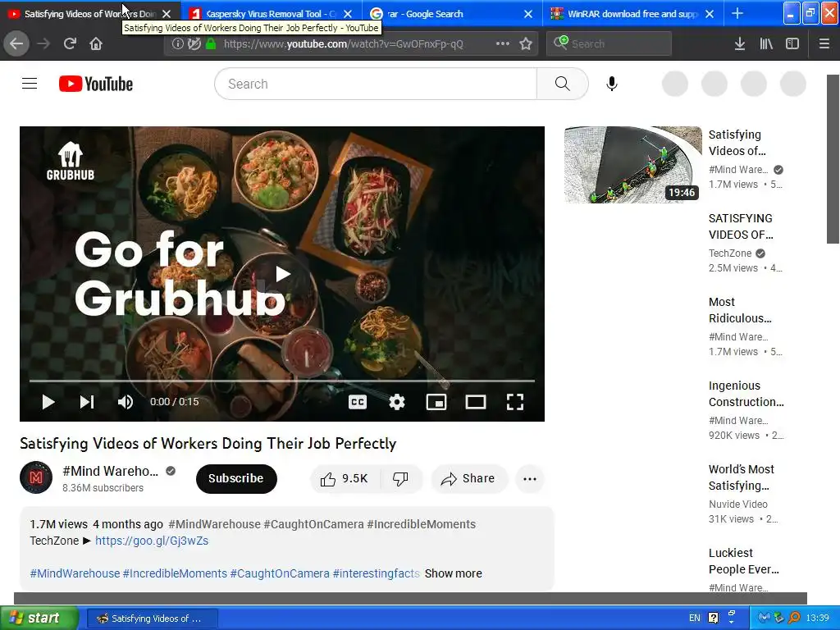The height and width of the screenshot is (630, 840).
Task: Select the Satisfying Videos taskbar button
Action: [152, 619]
